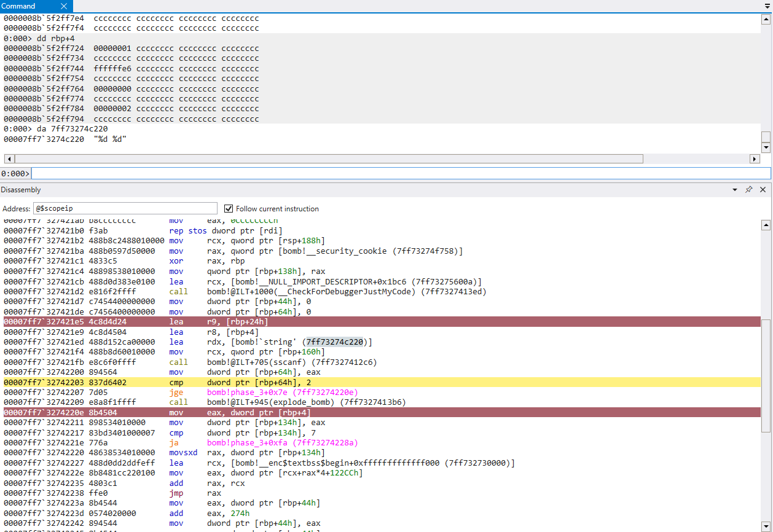This screenshot has width=773, height=532.
Task: Close the Command tab
Action: pyautogui.click(x=64, y=6)
